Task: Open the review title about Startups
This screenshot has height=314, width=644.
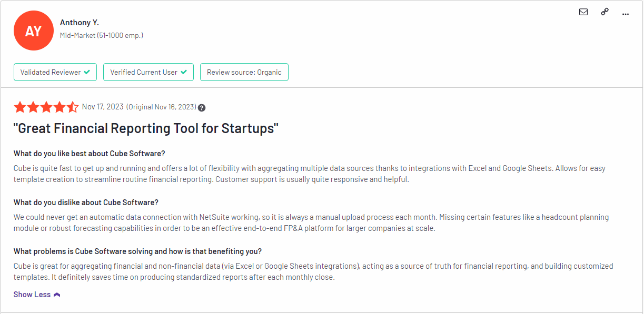Action: pyautogui.click(x=146, y=128)
